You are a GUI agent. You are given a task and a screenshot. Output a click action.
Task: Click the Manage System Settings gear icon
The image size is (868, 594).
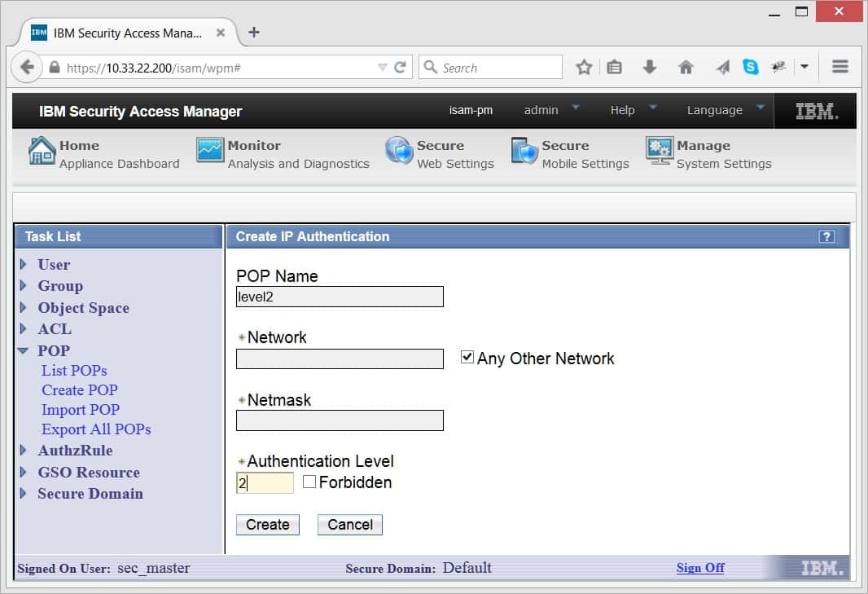tap(659, 152)
